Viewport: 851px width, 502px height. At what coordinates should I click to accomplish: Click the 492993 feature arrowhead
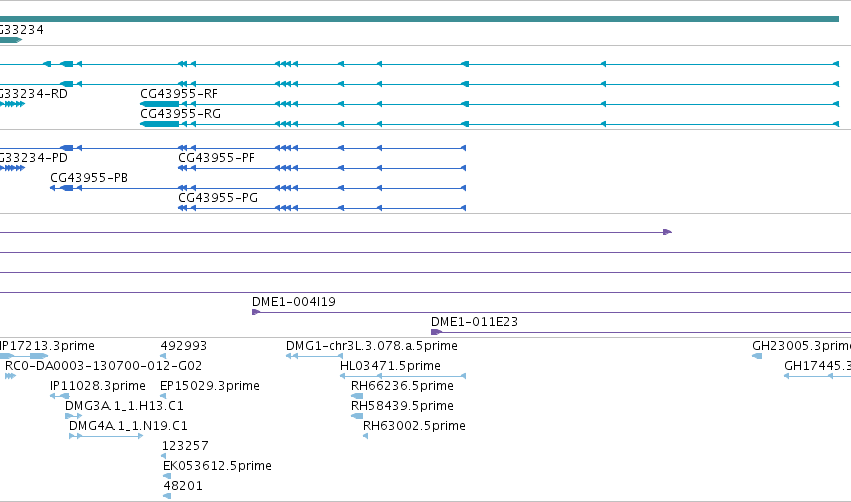pyautogui.click(x=163, y=356)
